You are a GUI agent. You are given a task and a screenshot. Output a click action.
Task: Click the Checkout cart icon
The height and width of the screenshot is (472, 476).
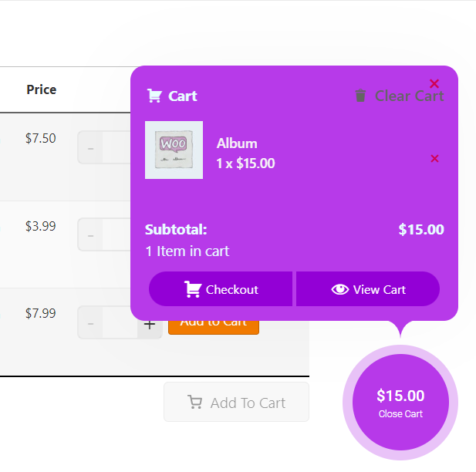193,289
